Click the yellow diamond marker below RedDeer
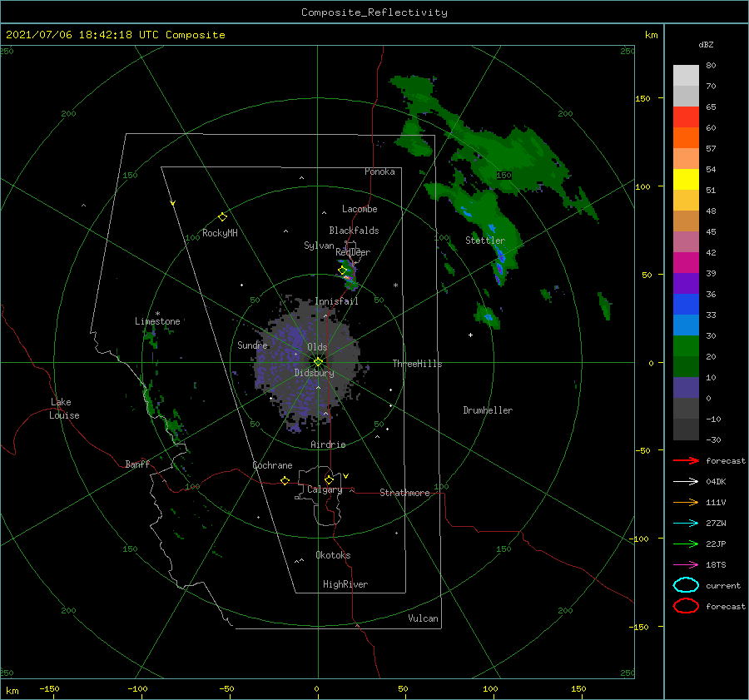This screenshot has width=749, height=700. tap(342, 271)
